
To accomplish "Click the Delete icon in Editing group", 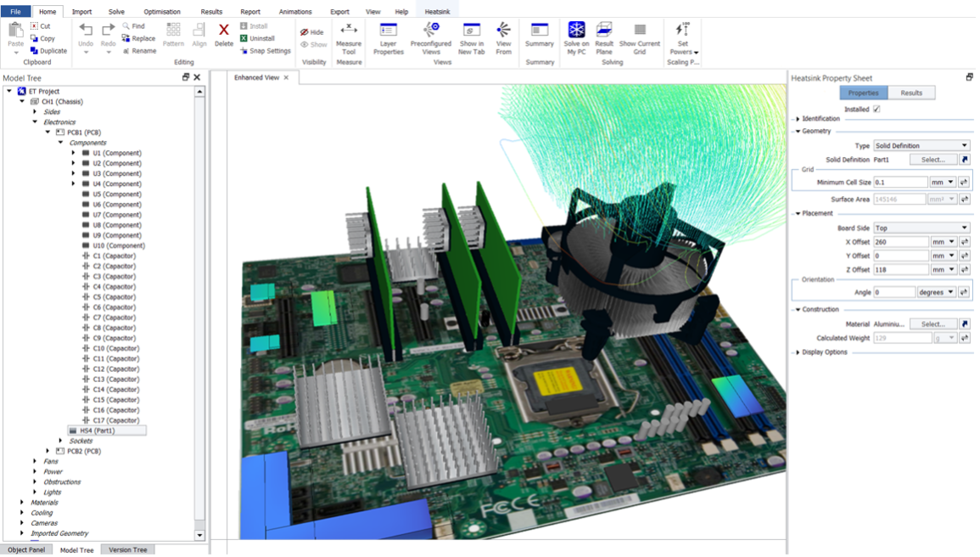I will click(x=224, y=31).
